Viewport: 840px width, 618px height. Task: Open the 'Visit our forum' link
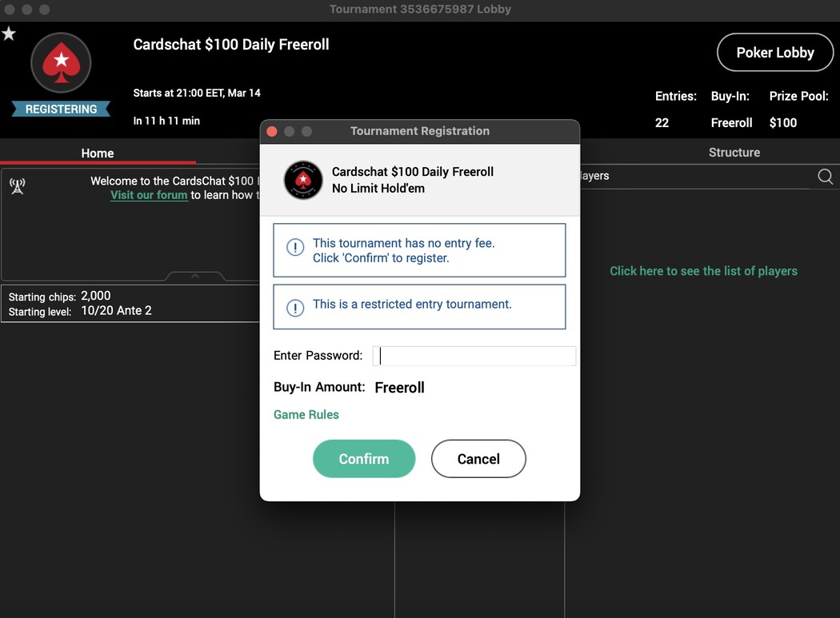[x=149, y=195]
